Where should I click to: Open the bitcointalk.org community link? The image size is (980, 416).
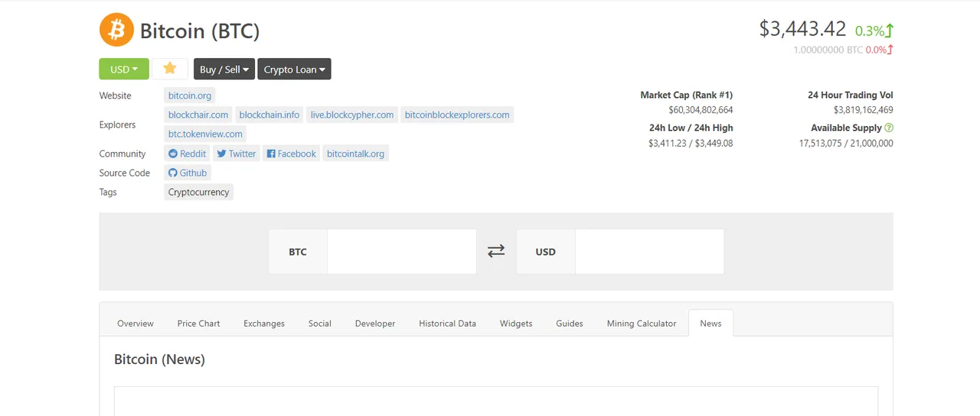355,154
